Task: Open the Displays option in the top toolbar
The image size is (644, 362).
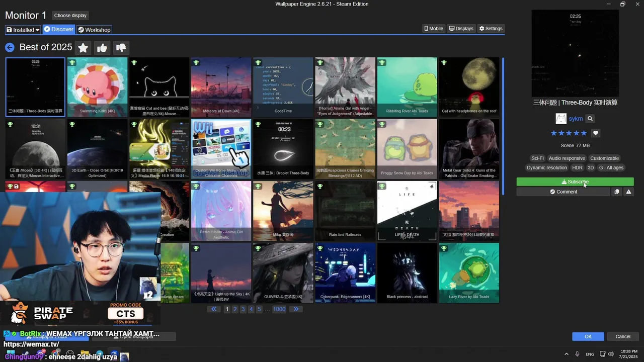Action: tap(461, 29)
